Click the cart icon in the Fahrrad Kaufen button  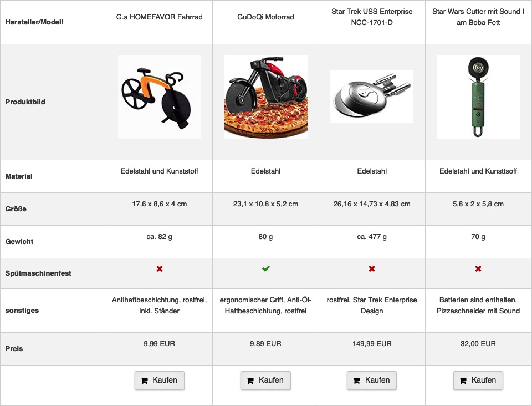pyautogui.click(x=144, y=380)
